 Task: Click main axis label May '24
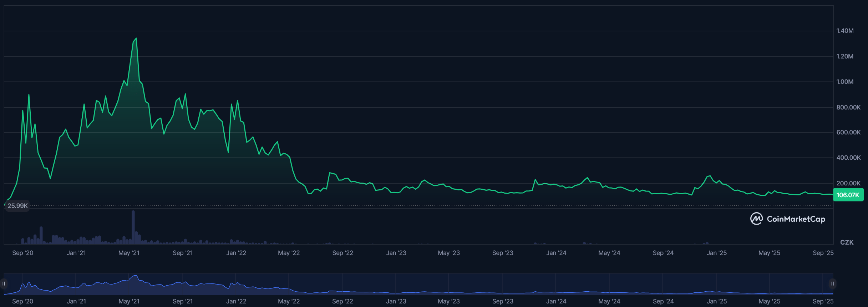pos(609,253)
